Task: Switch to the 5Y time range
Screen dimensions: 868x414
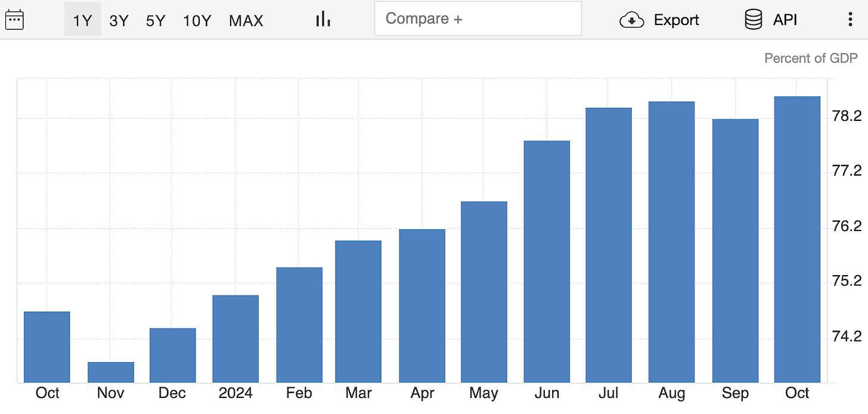Action: (156, 20)
